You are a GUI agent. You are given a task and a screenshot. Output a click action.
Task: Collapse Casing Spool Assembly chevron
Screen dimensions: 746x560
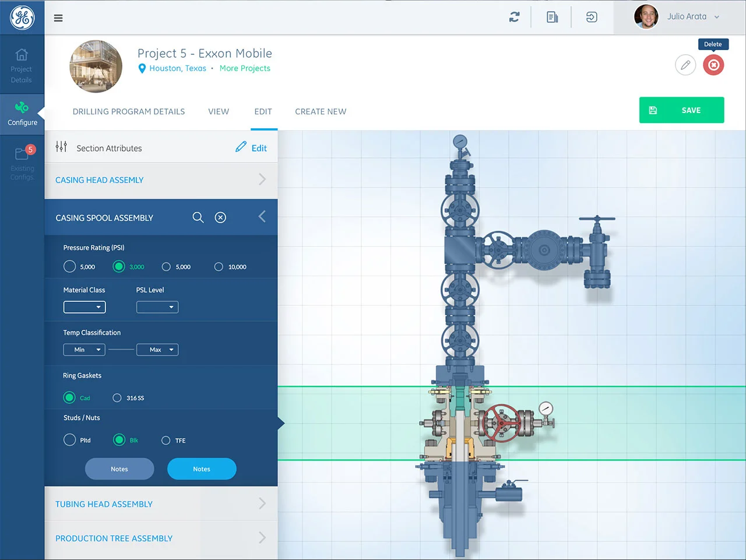coord(262,217)
